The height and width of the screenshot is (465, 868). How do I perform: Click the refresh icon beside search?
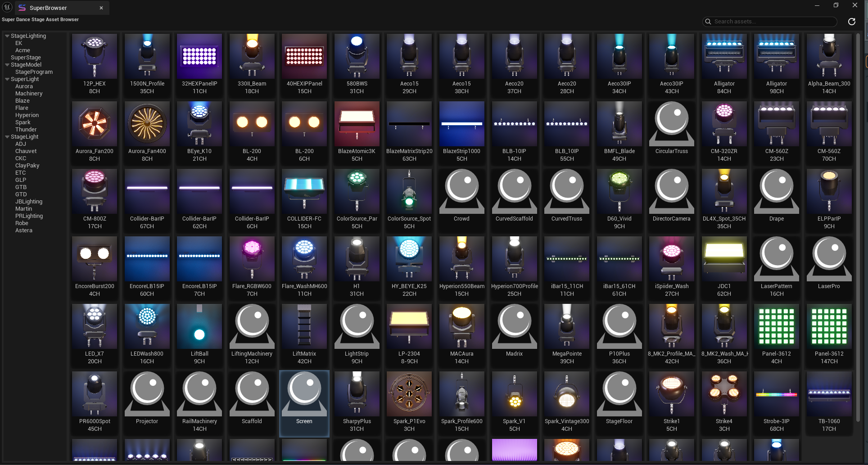click(x=851, y=22)
